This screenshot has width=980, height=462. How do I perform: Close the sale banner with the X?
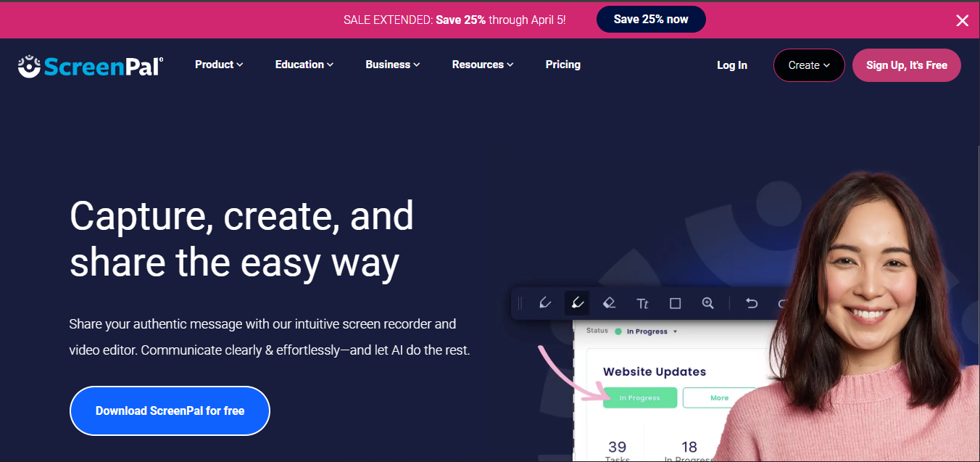[962, 20]
